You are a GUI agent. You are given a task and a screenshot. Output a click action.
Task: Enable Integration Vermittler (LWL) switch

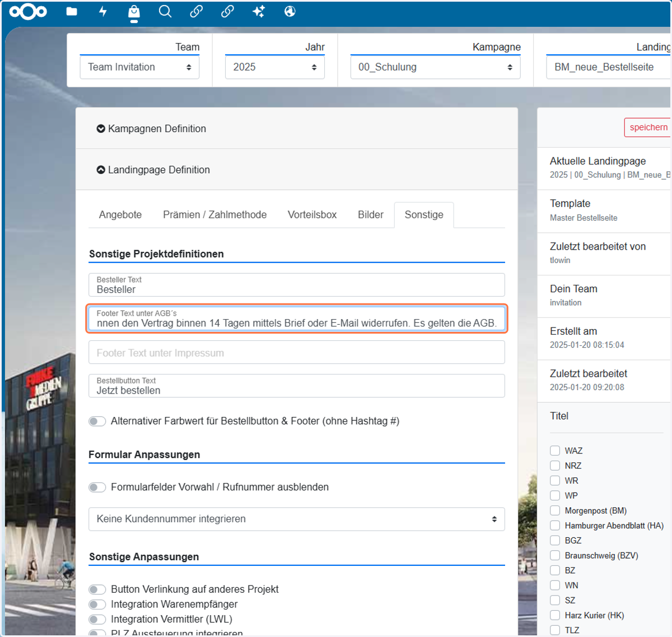[97, 620]
